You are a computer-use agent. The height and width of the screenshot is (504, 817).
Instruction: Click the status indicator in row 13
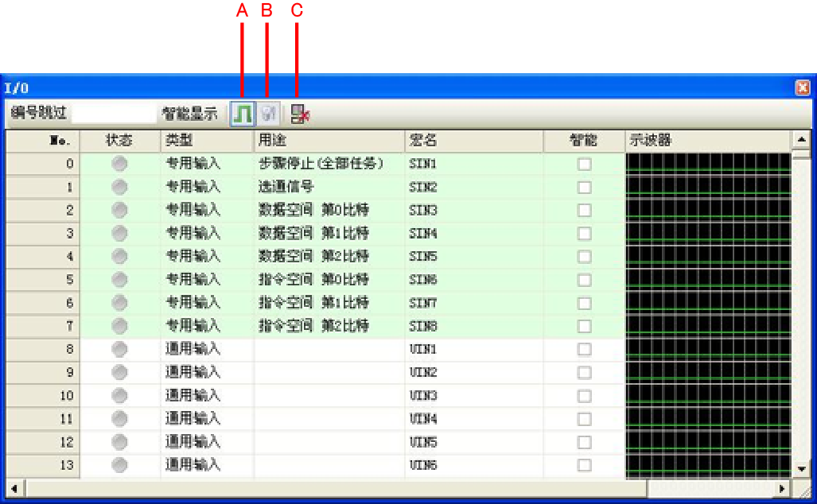coord(119,465)
